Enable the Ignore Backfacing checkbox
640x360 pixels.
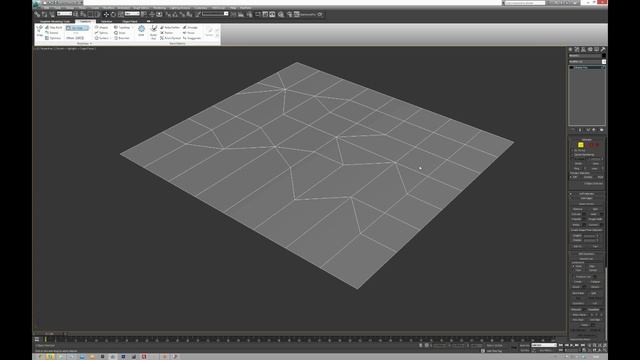tap(572, 155)
